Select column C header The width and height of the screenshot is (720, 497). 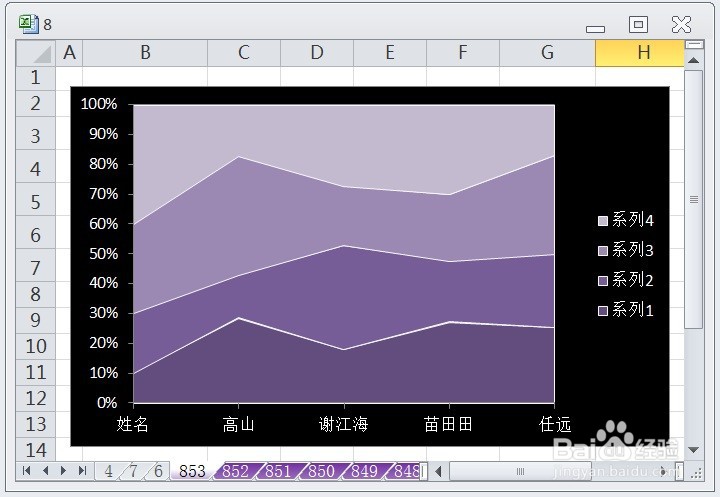click(244, 53)
